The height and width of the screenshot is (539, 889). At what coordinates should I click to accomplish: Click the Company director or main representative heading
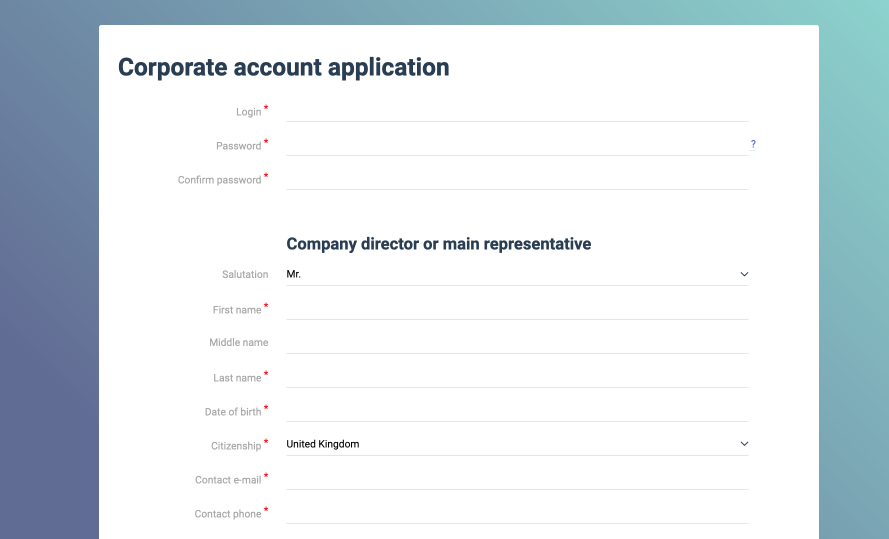pyautogui.click(x=438, y=244)
